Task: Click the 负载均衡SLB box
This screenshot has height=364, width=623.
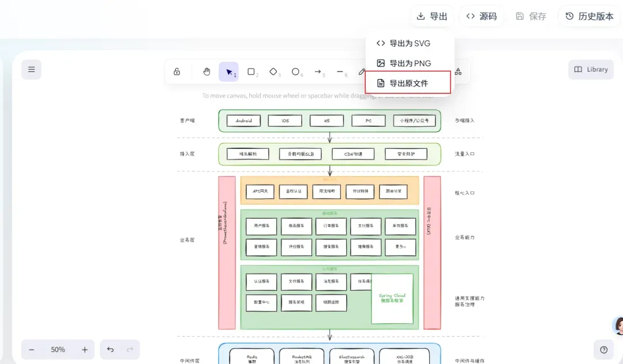Action: click(x=301, y=154)
